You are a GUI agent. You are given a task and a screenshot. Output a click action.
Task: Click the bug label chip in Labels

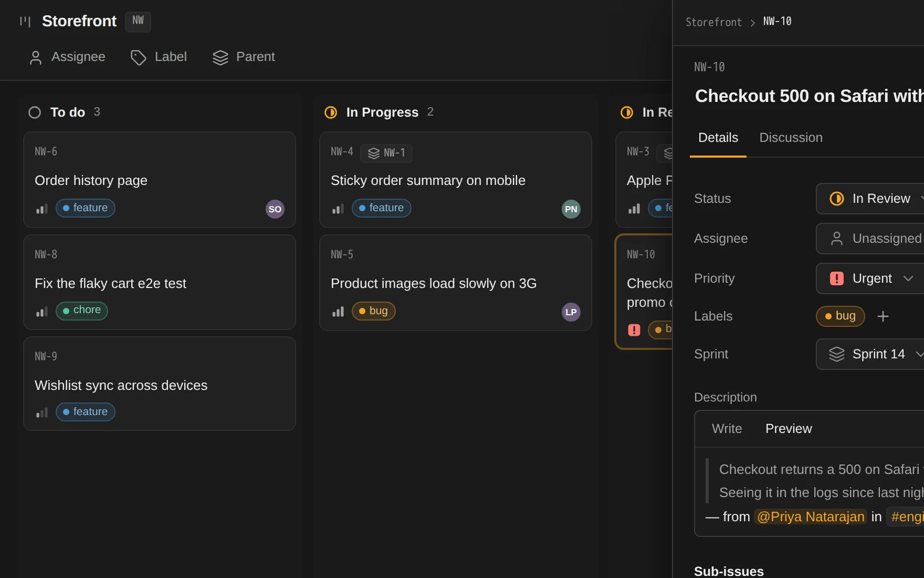point(841,316)
